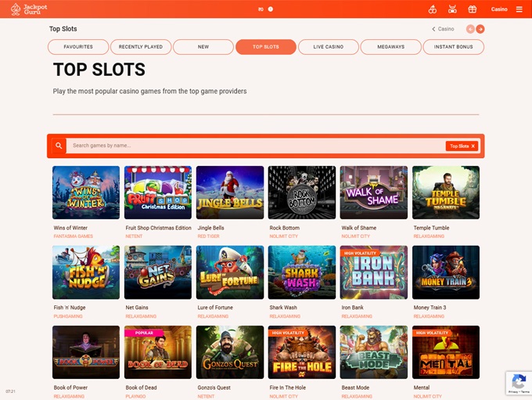Click the cherries slots icon in header
Viewport: 532px width, 400px height.
tap(432, 9)
